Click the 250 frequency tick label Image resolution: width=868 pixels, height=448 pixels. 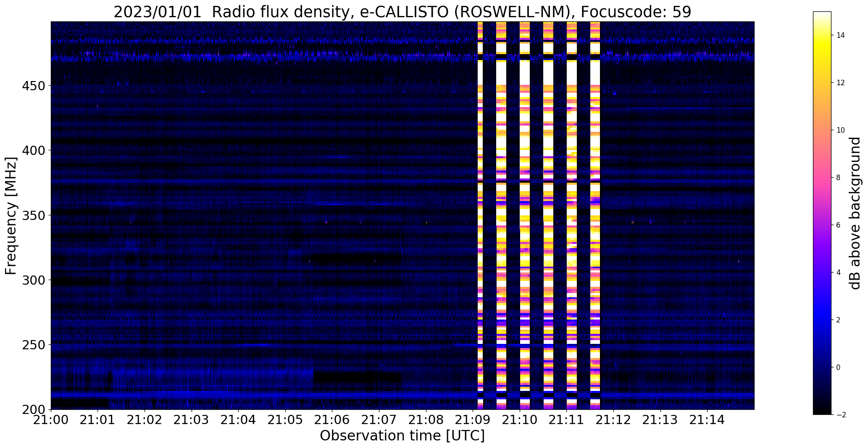pyautogui.click(x=34, y=345)
